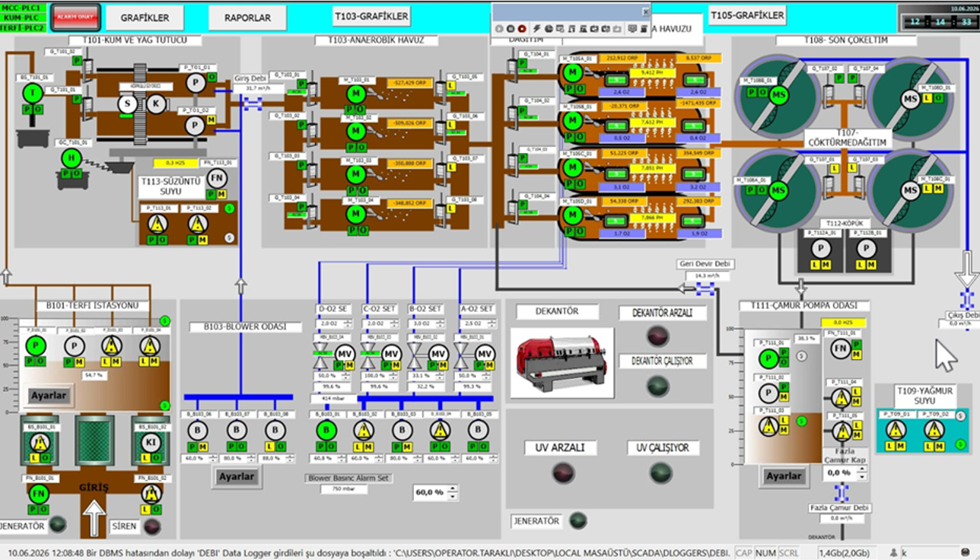Click the lightning bolt icon in floating toolbar

536,29
